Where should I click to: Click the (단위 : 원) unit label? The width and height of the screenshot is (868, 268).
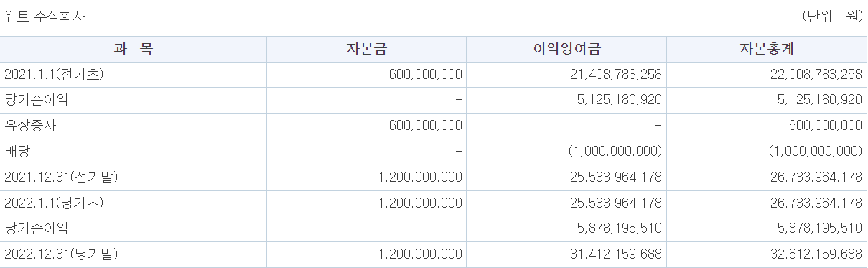pos(832,17)
